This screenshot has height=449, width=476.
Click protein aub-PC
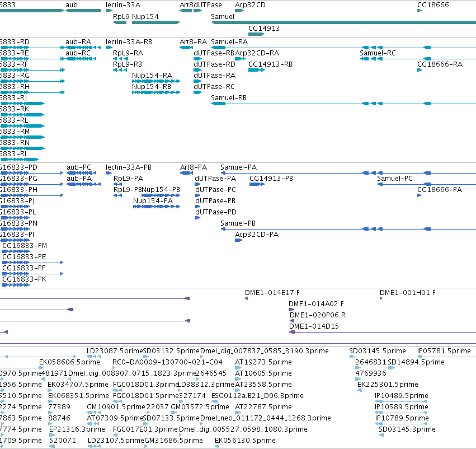(79, 167)
